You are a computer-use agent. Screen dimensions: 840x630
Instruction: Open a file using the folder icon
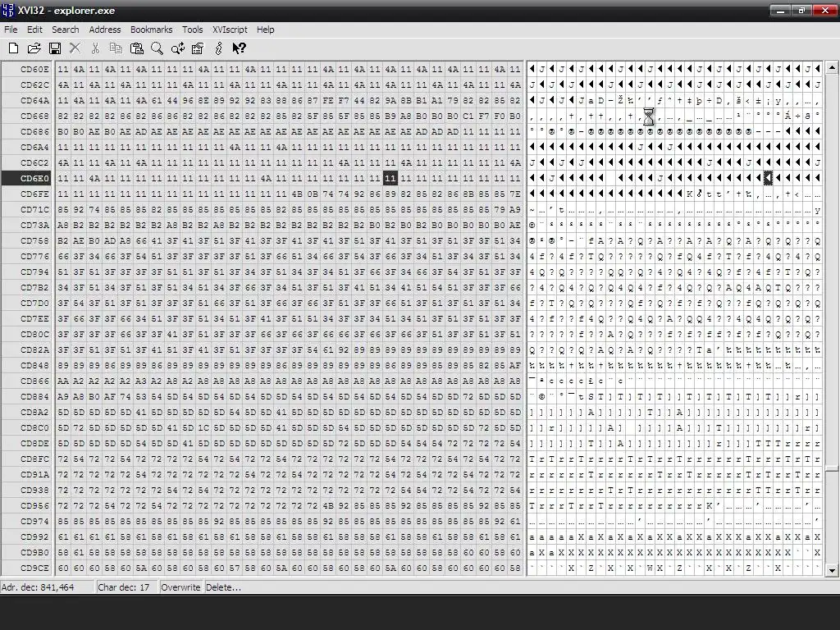(x=34, y=48)
